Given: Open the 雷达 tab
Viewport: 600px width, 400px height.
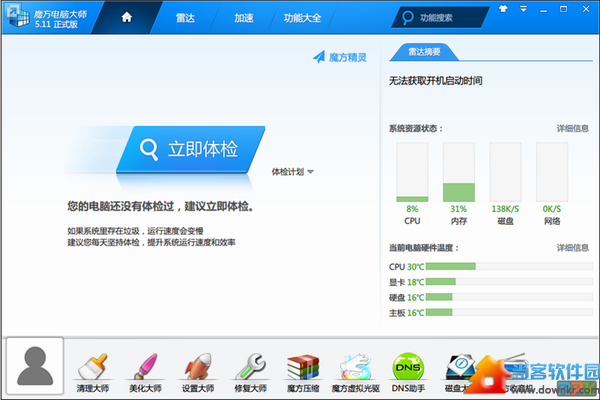Looking at the screenshot, I should 185,18.
